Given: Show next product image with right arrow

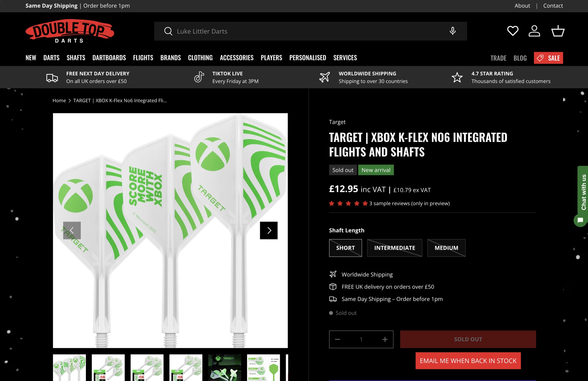Looking at the screenshot, I should click(x=269, y=230).
